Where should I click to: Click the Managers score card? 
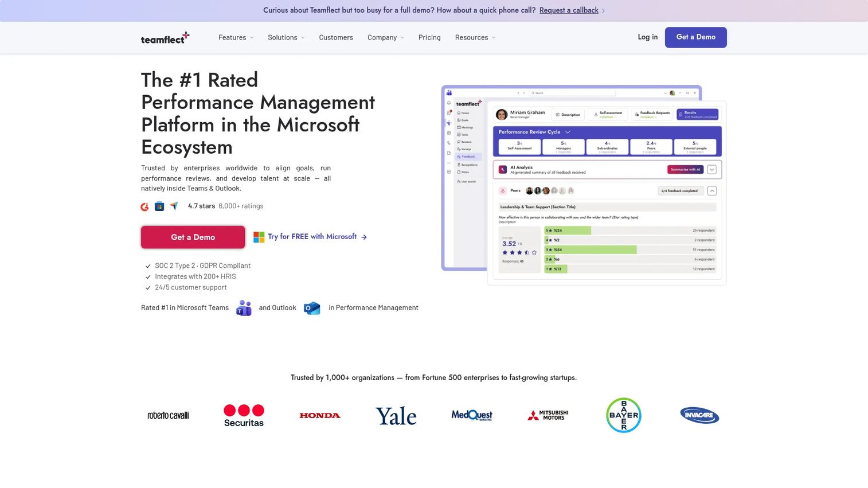coord(564,147)
